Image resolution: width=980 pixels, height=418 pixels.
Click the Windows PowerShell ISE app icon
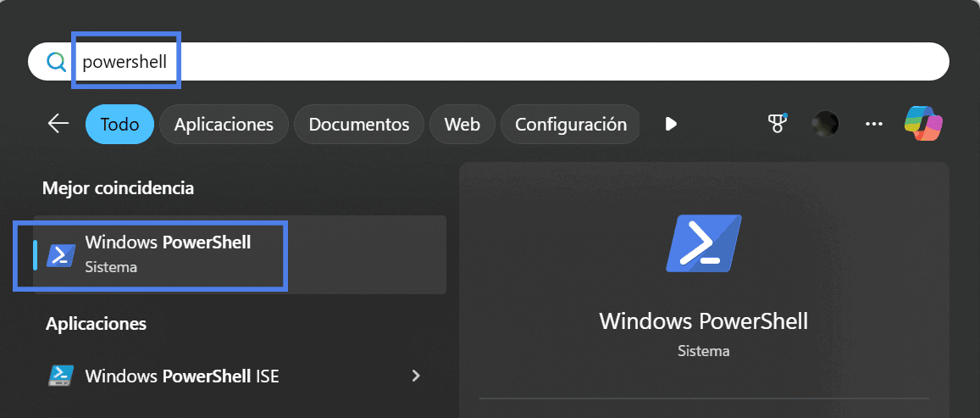click(x=61, y=376)
